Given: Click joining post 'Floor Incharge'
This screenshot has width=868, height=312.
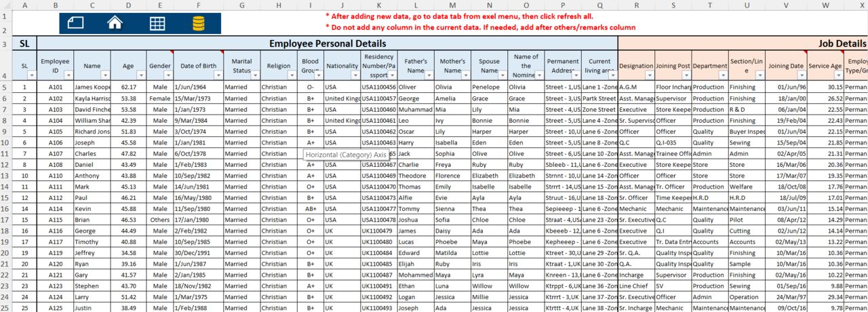Looking at the screenshot, I should 673,87.
